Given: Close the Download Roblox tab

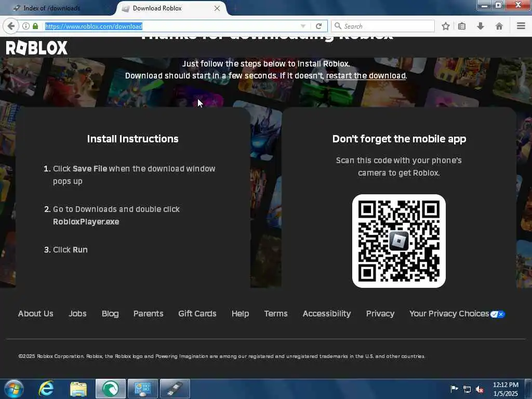Looking at the screenshot, I should [x=217, y=8].
